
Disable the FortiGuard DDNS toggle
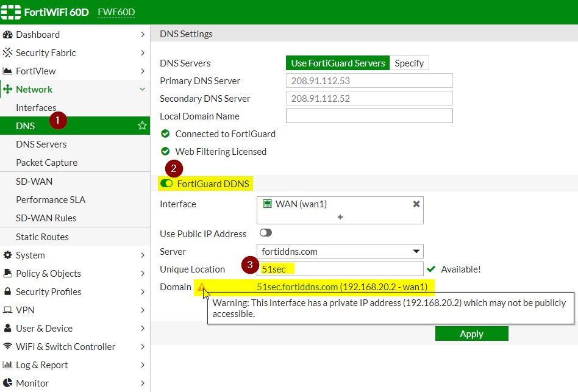pyautogui.click(x=166, y=184)
